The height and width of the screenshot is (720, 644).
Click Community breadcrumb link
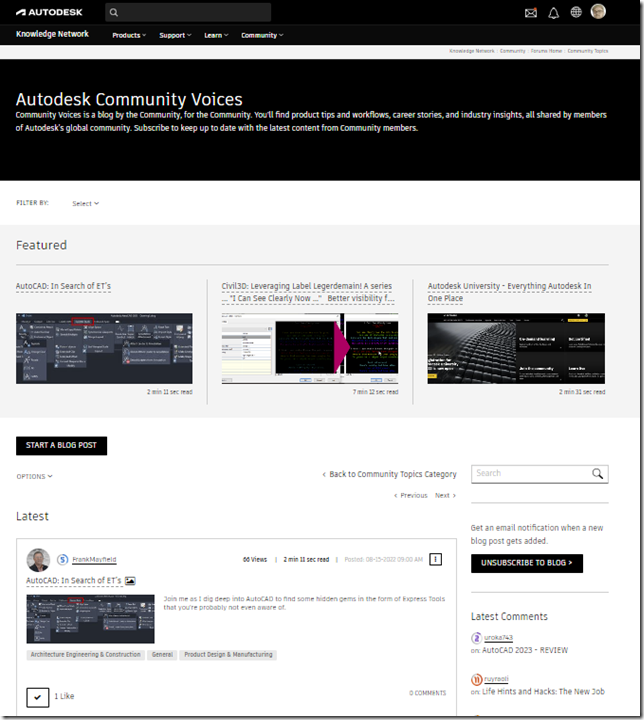pyautogui.click(x=512, y=51)
